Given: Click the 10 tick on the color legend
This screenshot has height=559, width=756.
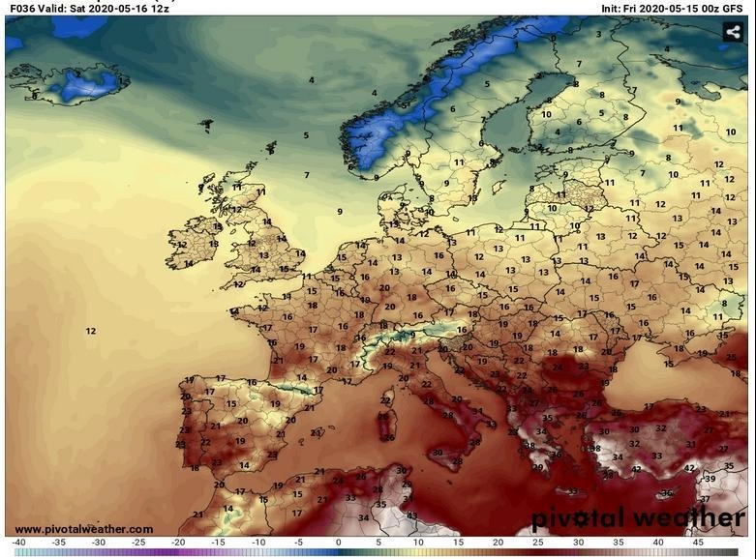Looking at the screenshot, I should tap(418, 543).
